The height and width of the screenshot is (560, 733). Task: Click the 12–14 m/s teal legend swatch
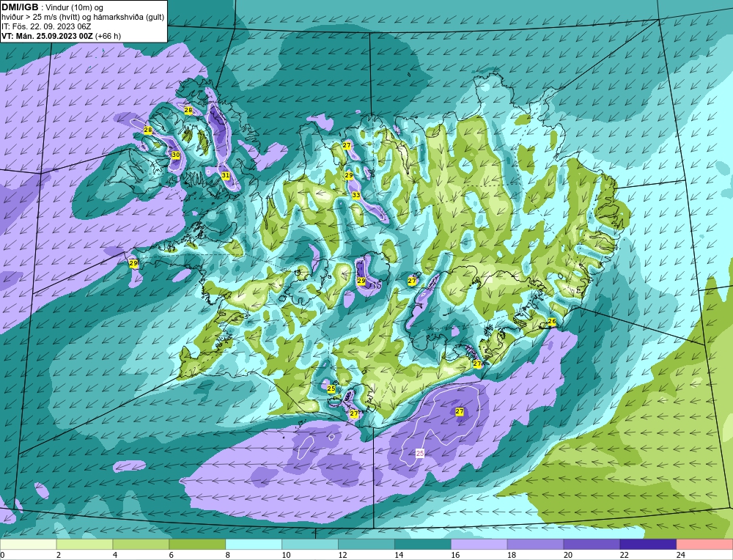(366, 544)
